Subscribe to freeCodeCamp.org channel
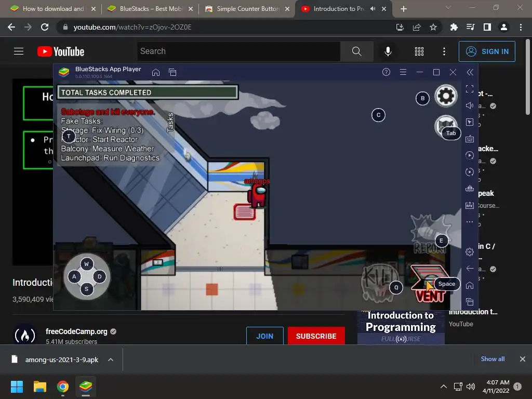 click(316, 336)
